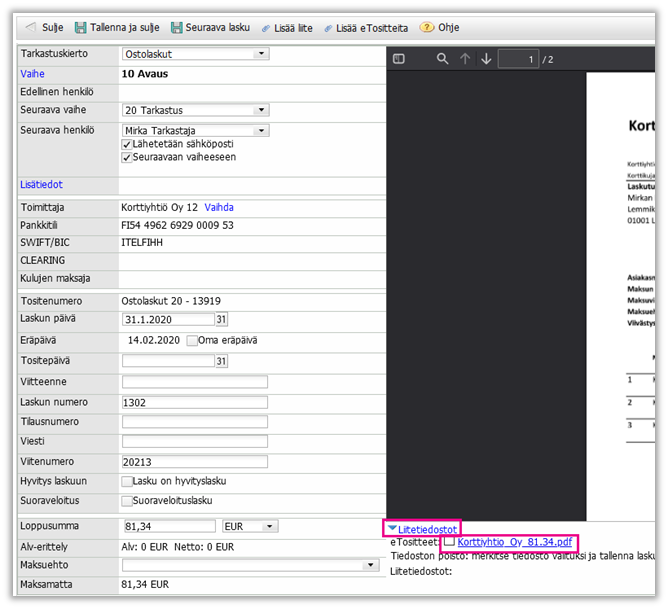Click Lisää eTositteita toolbar button
This screenshot has width=668, height=609.
(366, 28)
